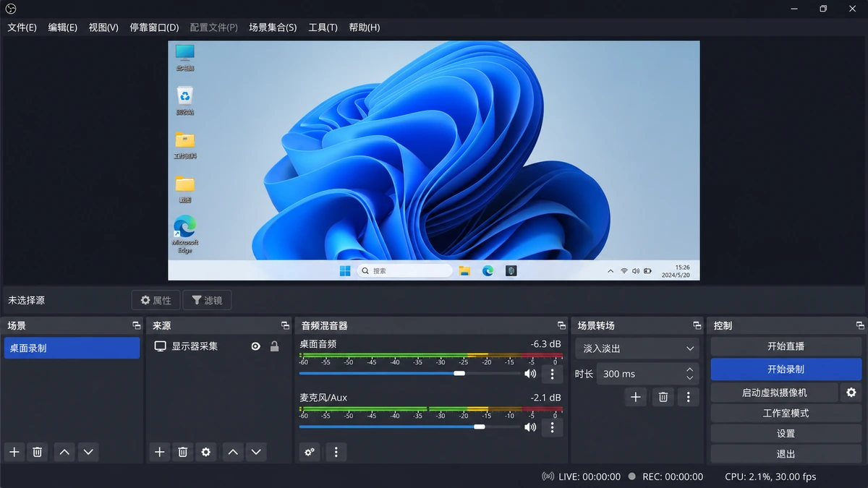Click the Edge icon in preview taskbar
The width and height of the screenshot is (868, 488).
[x=488, y=270]
